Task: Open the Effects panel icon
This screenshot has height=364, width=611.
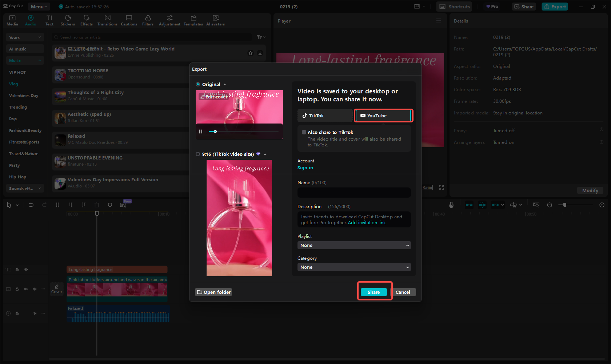Action: click(x=87, y=20)
